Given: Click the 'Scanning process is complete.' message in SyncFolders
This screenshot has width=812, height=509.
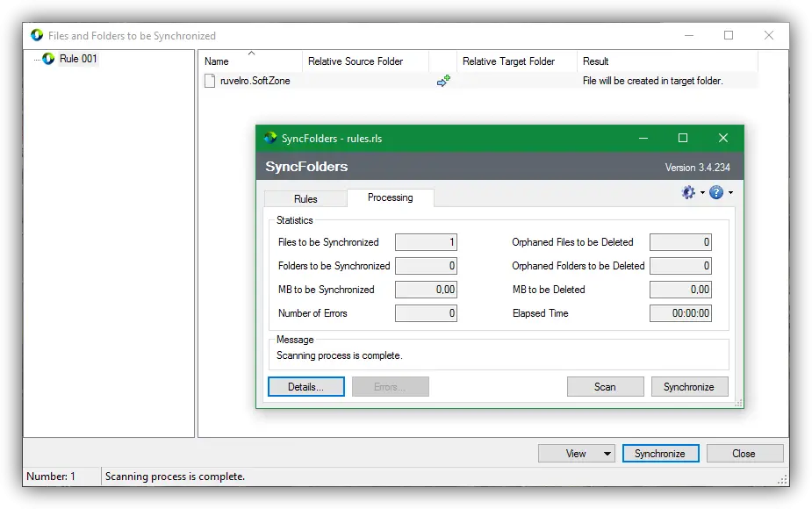Looking at the screenshot, I should click(x=339, y=355).
